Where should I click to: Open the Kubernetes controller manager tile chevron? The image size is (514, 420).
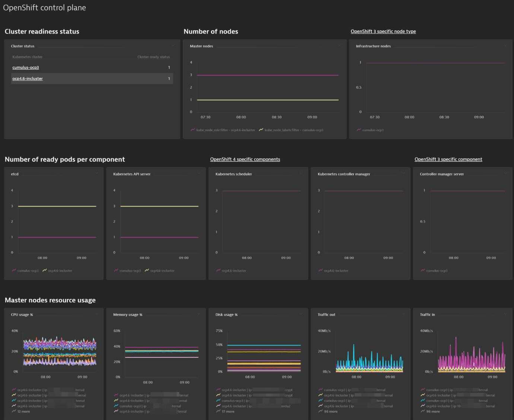[403, 173]
